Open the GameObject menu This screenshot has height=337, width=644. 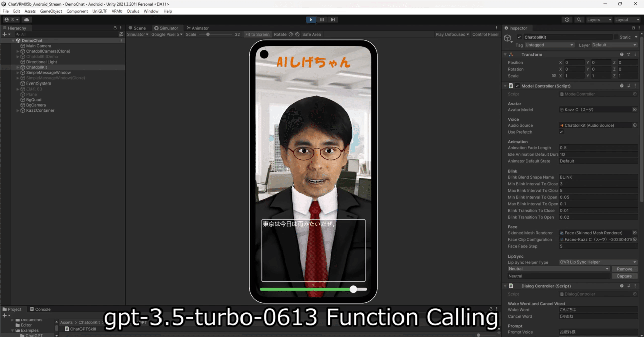(51, 11)
